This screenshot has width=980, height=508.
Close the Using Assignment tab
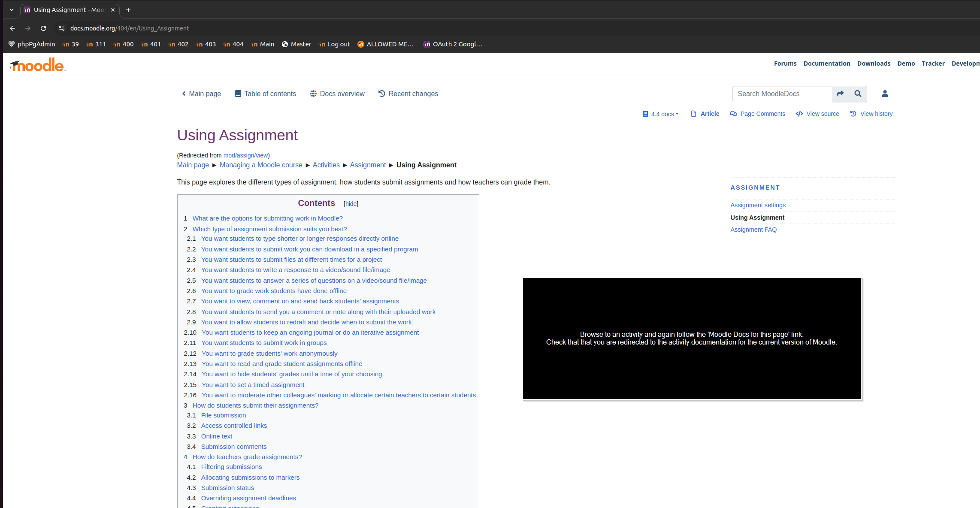click(113, 10)
